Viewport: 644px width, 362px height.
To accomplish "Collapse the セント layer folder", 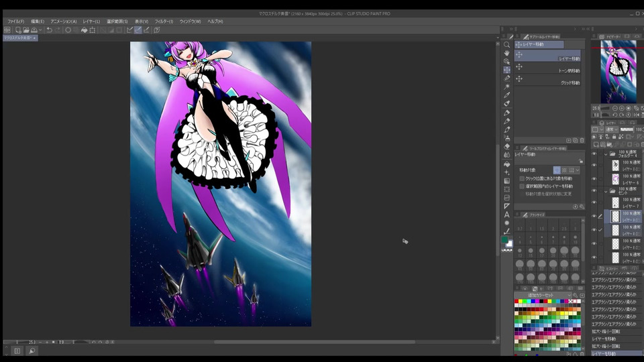I will click(606, 191).
